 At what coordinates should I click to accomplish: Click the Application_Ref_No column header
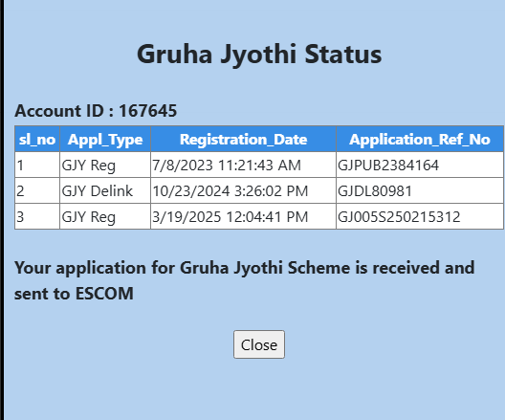[420, 139]
